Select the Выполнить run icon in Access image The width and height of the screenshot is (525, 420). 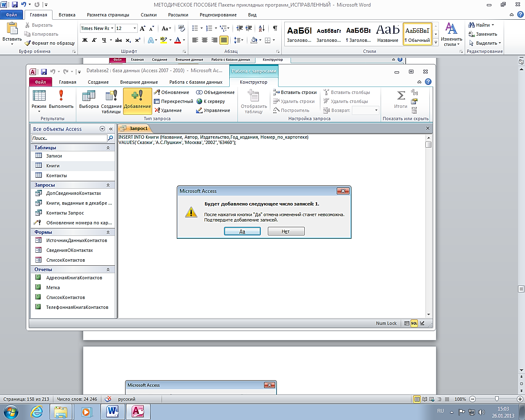(61, 100)
